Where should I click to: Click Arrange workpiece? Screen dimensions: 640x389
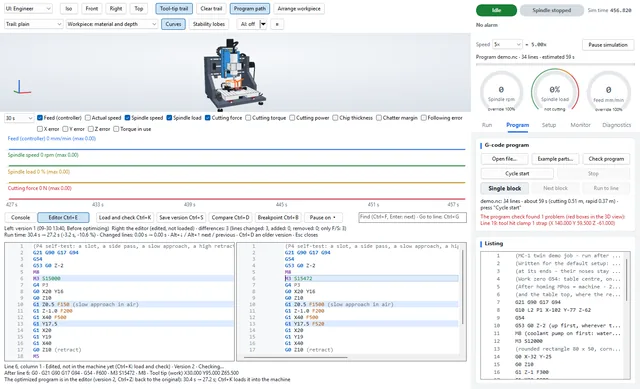[299, 9]
